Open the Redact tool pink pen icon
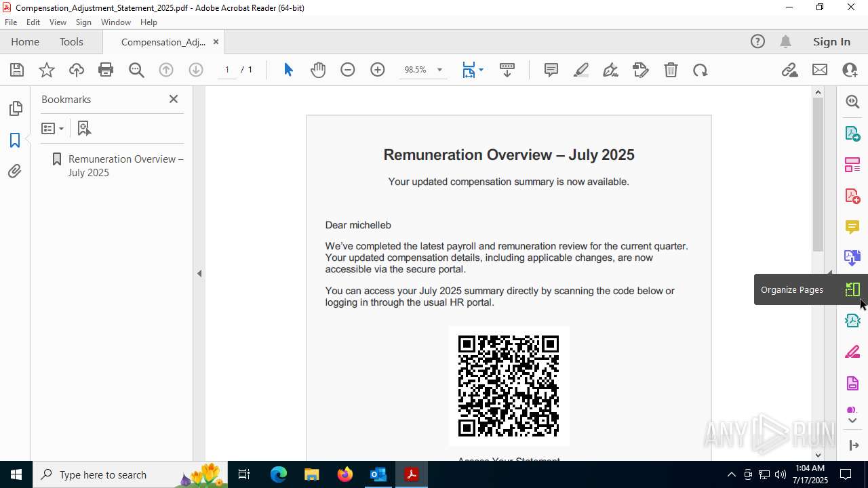The width and height of the screenshot is (868, 488). 852,352
